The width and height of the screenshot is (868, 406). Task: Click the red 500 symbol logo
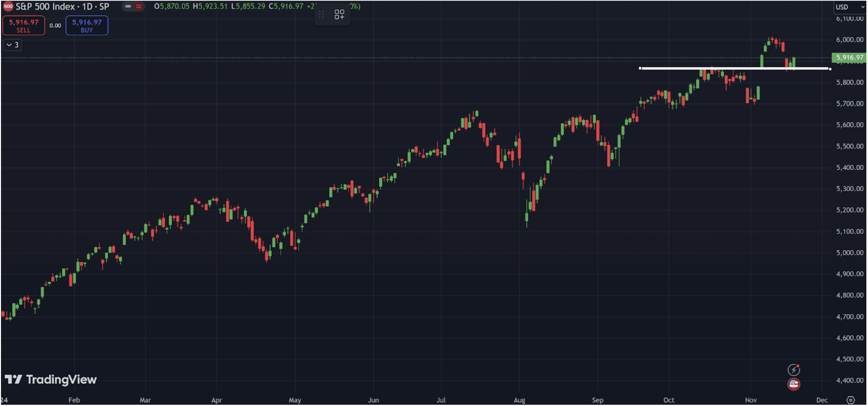(8, 6)
